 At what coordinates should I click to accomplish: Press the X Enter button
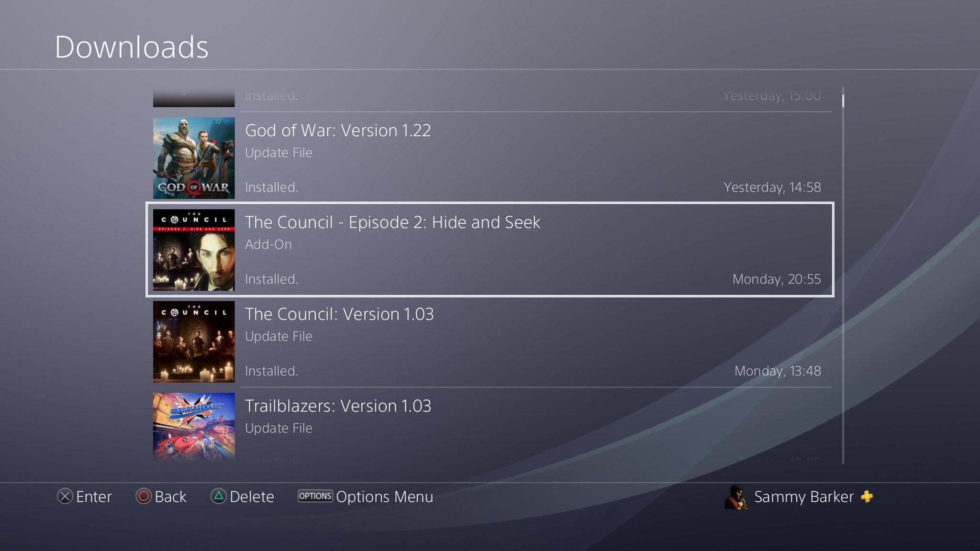coord(65,496)
